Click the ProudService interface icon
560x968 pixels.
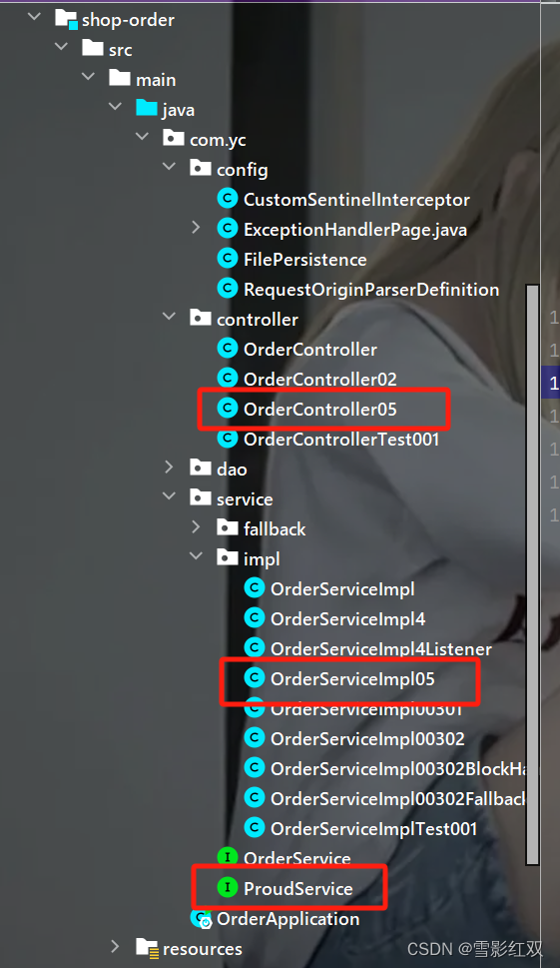click(x=228, y=888)
